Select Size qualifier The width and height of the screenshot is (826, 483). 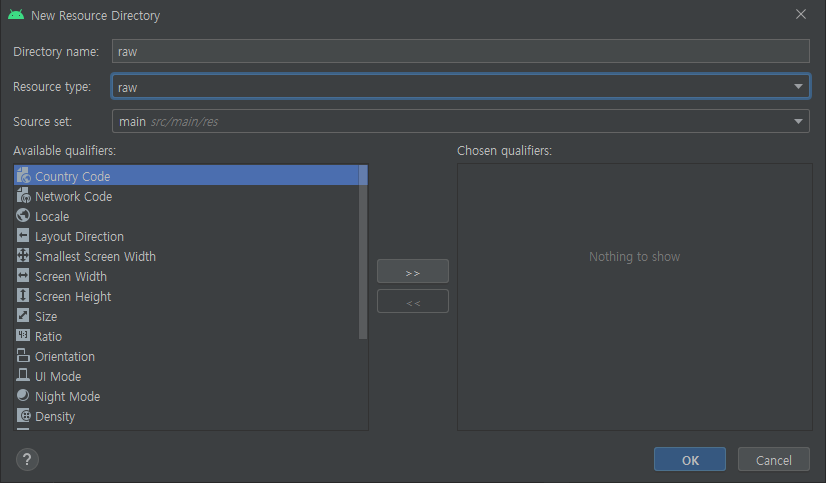coord(186,316)
